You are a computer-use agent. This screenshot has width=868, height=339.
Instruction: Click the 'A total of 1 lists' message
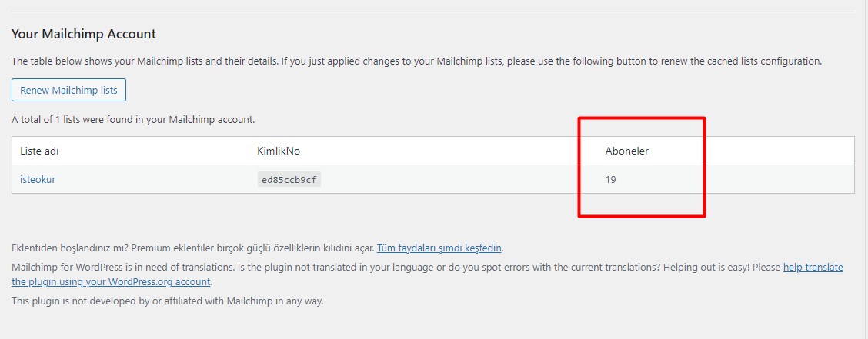coord(133,119)
